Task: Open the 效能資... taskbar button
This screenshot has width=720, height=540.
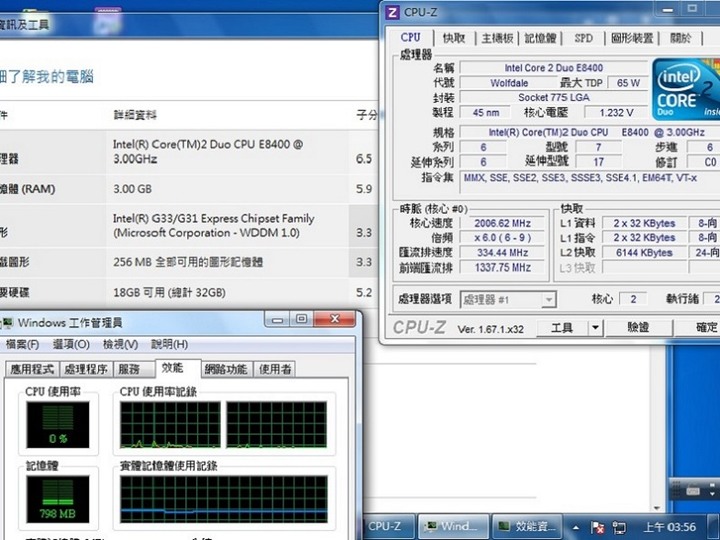Action: [527, 526]
